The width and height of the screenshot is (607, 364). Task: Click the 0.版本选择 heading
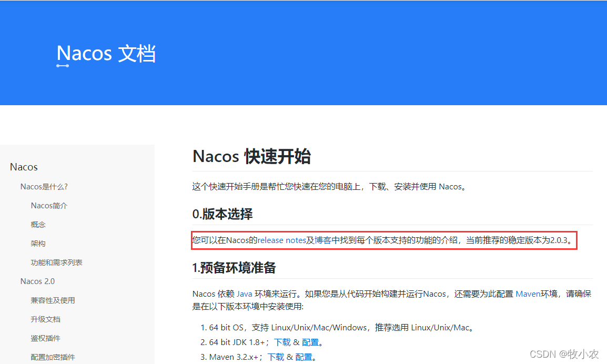(x=222, y=214)
